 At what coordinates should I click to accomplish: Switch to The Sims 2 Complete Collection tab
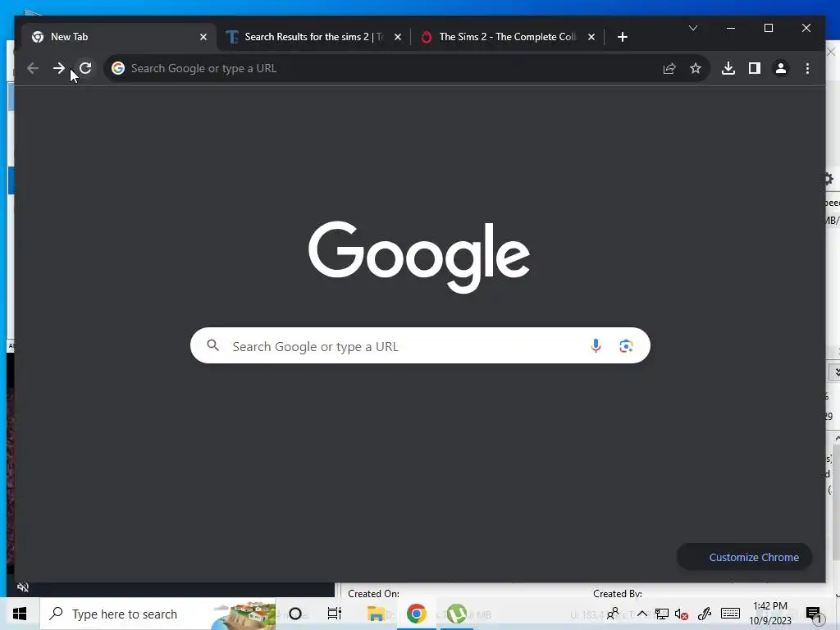[507, 37]
